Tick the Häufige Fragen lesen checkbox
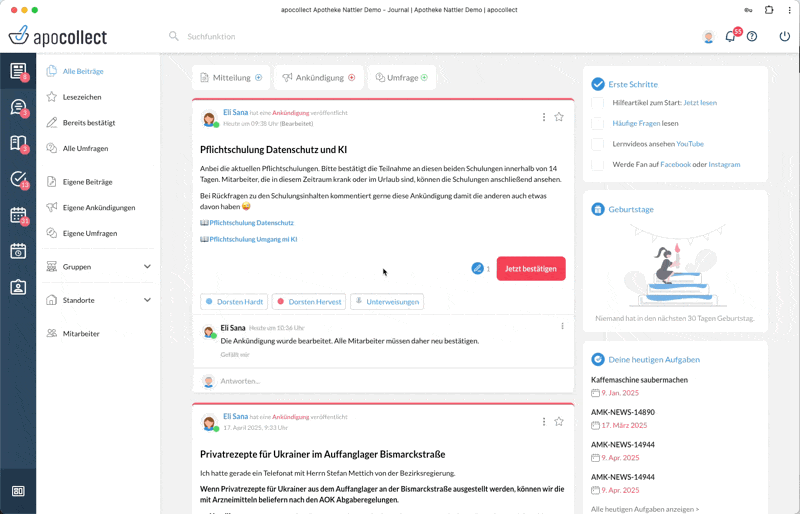 coord(598,123)
